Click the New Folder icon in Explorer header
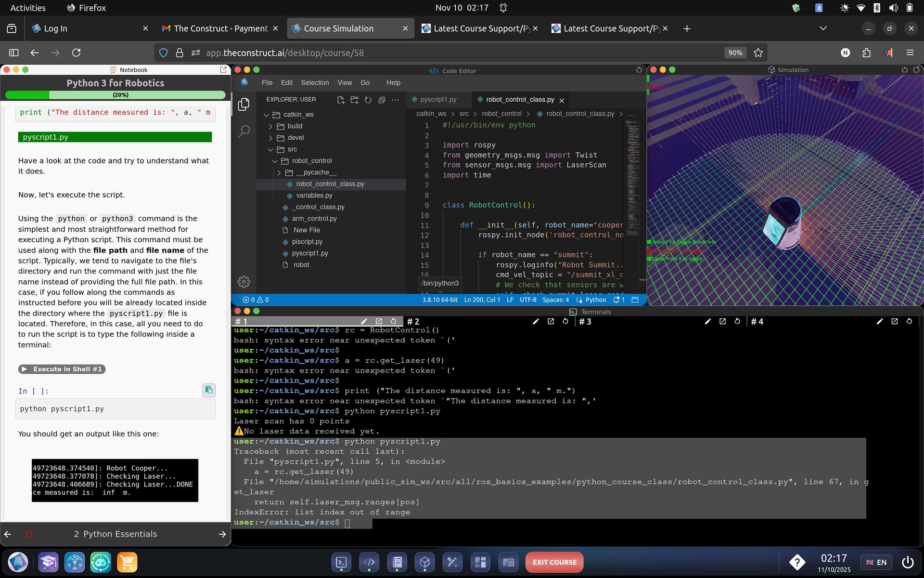 pyautogui.click(x=355, y=100)
